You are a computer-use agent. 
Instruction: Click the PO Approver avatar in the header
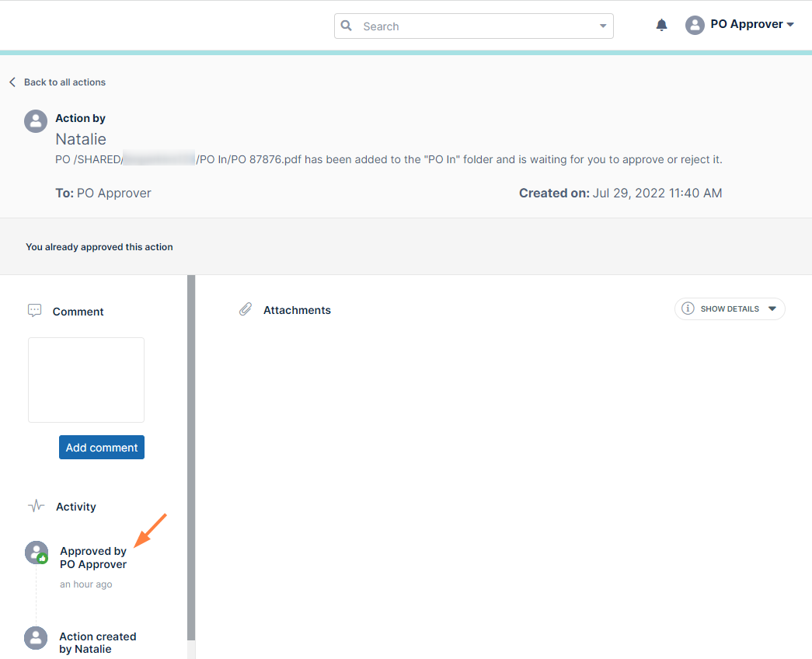pos(694,25)
